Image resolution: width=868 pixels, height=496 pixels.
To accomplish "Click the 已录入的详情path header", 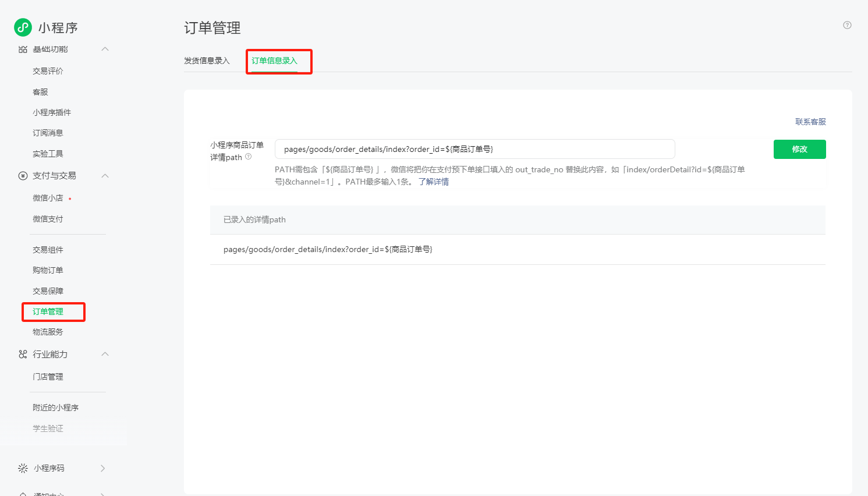I will point(518,219).
